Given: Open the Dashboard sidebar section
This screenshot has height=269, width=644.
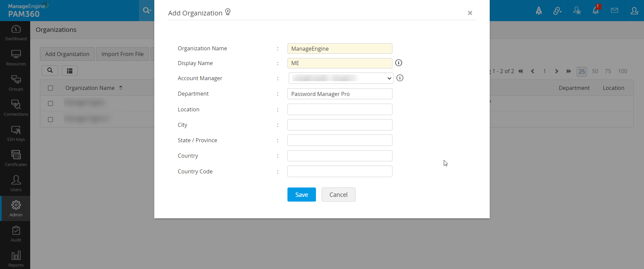Looking at the screenshot, I should coord(16,33).
